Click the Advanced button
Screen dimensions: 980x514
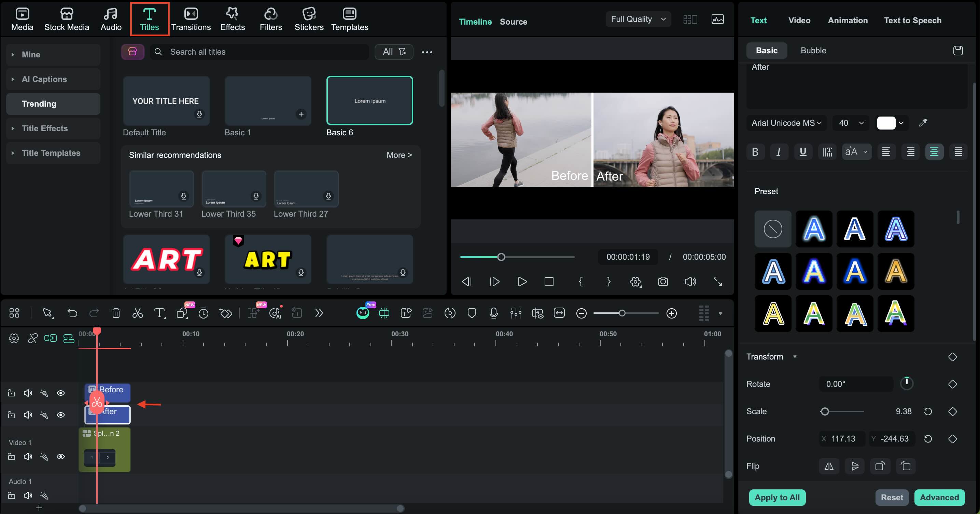(x=939, y=497)
